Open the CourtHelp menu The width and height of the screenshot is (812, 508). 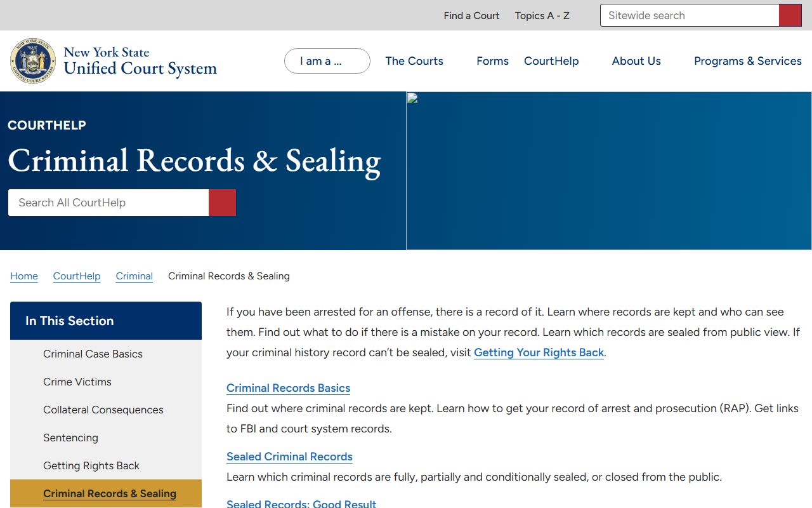pyautogui.click(x=551, y=61)
